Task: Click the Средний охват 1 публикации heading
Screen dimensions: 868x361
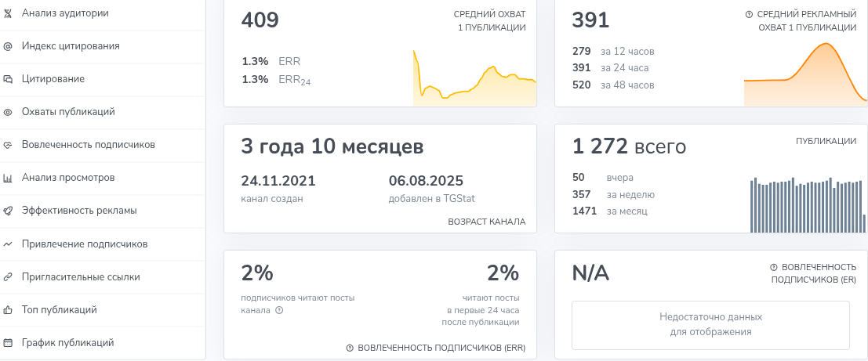Action: [489, 21]
